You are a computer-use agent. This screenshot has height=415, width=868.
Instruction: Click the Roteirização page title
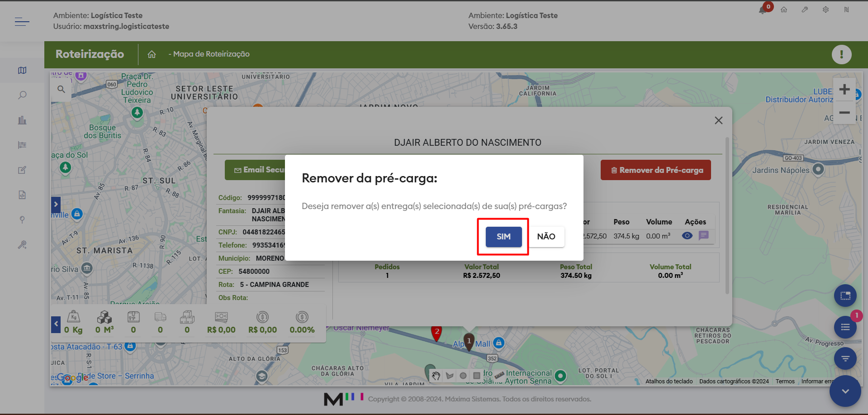[x=90, y=54]
